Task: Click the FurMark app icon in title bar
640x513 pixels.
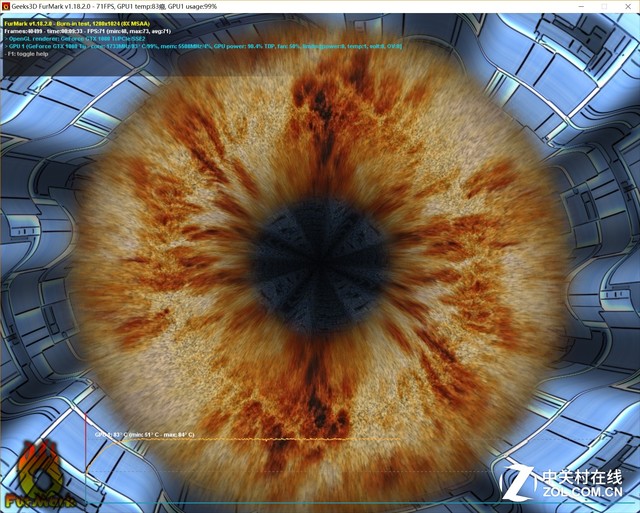Action: [x=6, y=6]
